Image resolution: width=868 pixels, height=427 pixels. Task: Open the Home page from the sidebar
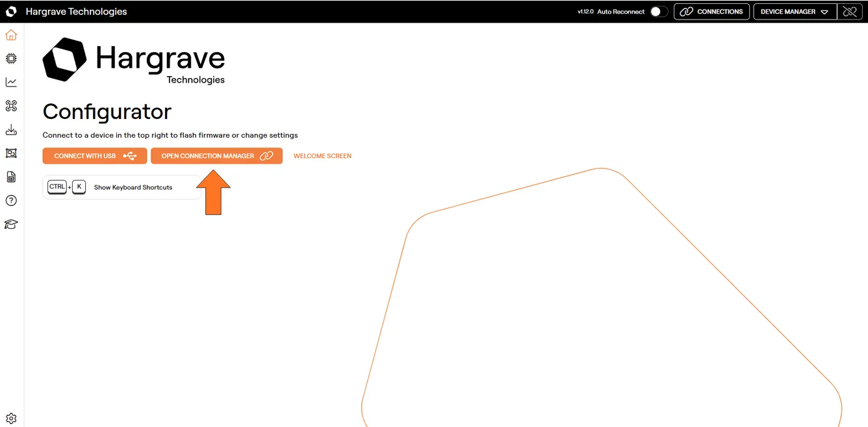pos(11,35)
